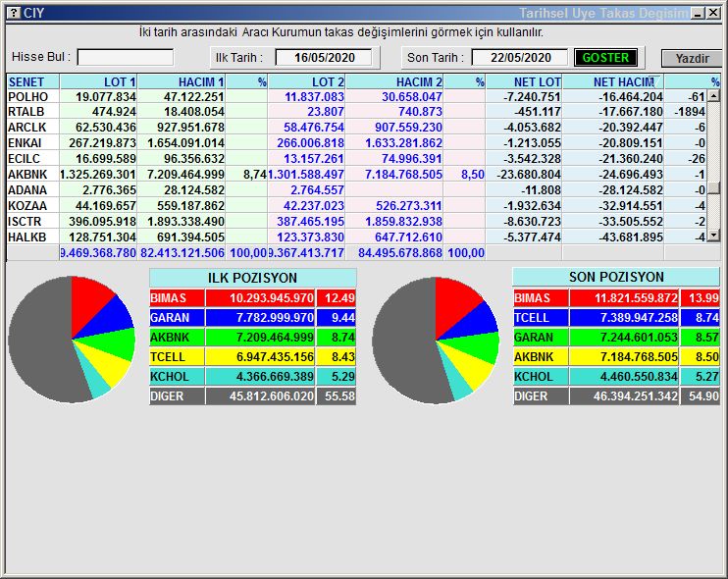Sort by NET HACIM column header

[x=613, y=81]
